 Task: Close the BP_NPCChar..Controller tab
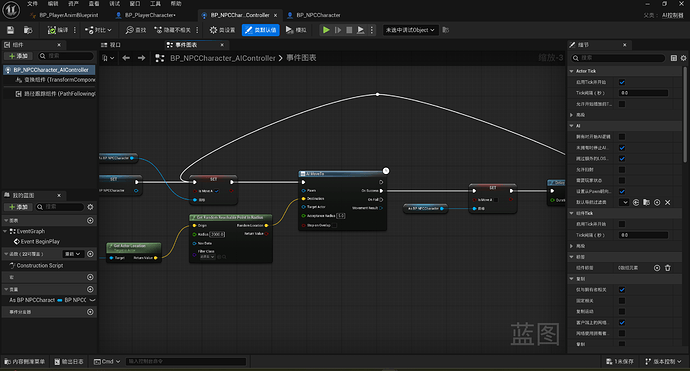[275, 15]
